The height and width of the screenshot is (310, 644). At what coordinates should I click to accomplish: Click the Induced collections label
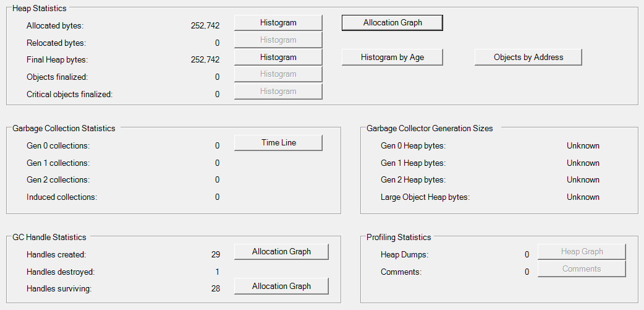[x=62, y=197]
